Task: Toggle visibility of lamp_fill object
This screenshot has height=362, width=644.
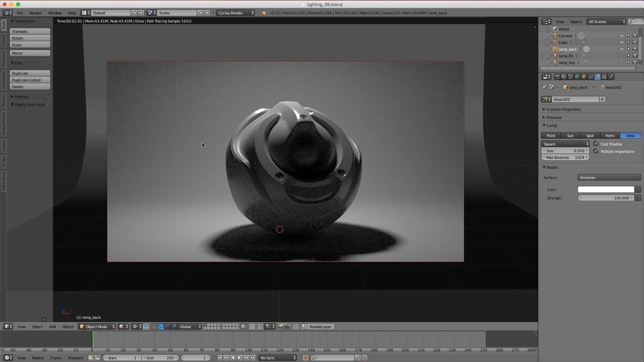Action: (622, 56)
